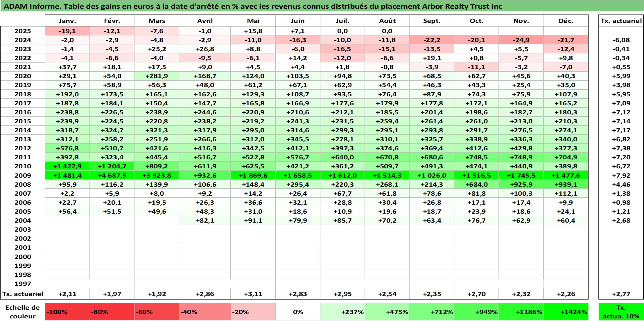
Task: Select the cell with value +345,5
Action: [298, 139]
